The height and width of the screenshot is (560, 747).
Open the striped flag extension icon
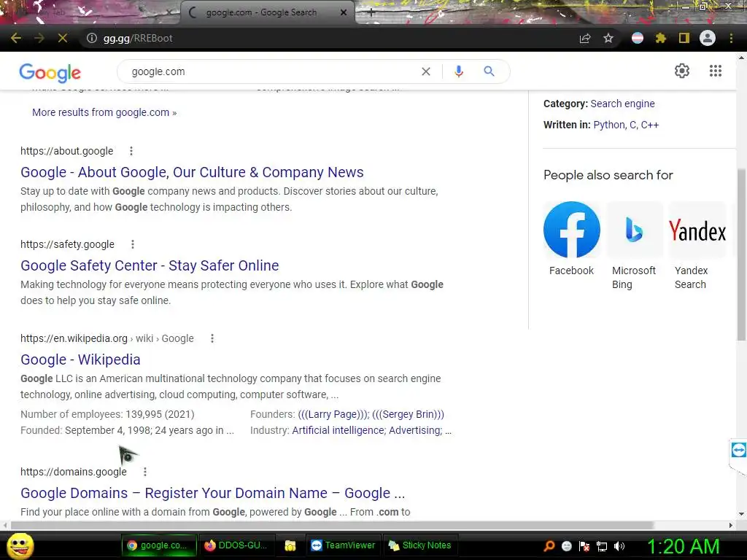click(x=638, y=38)
